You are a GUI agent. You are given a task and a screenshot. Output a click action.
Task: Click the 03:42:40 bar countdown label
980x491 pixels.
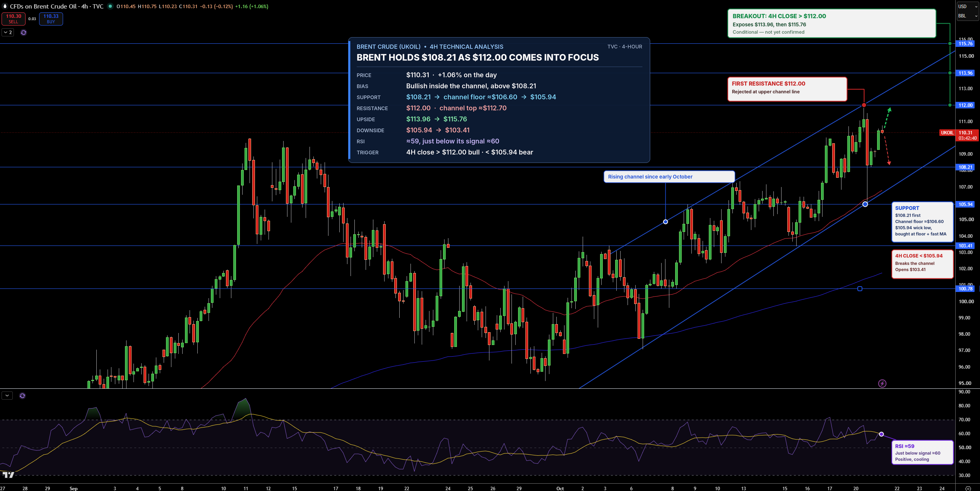(968, 138)
